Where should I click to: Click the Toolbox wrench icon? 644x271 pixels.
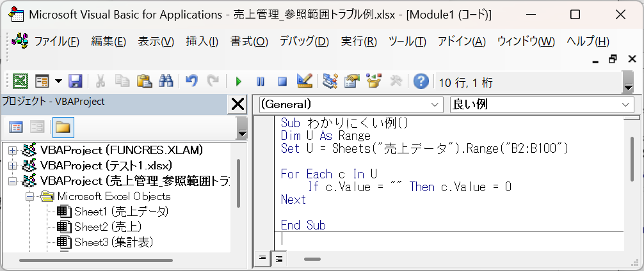coord(396,81)
